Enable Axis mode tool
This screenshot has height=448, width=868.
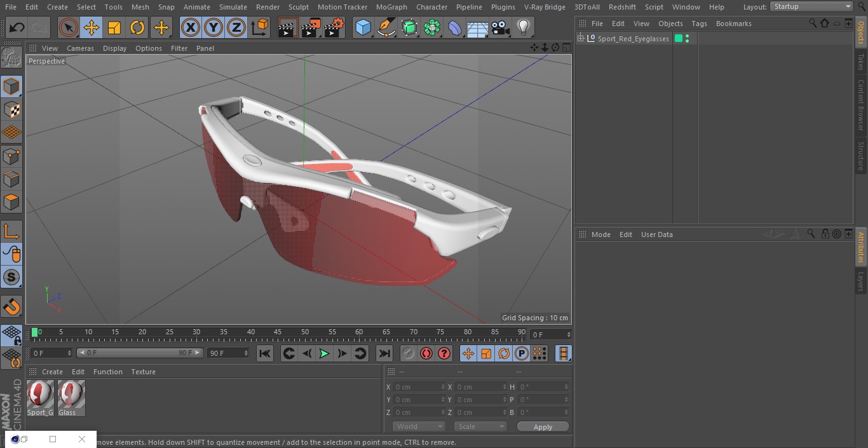[11, 231]
